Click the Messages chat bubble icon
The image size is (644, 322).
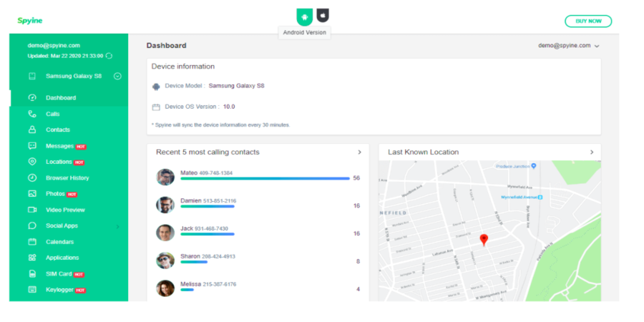click(x=32, y=146)
